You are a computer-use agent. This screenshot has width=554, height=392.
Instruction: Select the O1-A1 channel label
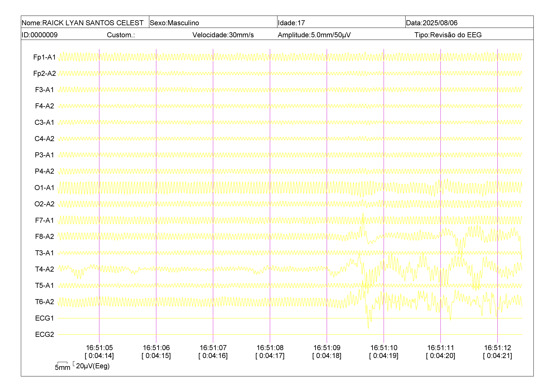(x=44, y=188)
